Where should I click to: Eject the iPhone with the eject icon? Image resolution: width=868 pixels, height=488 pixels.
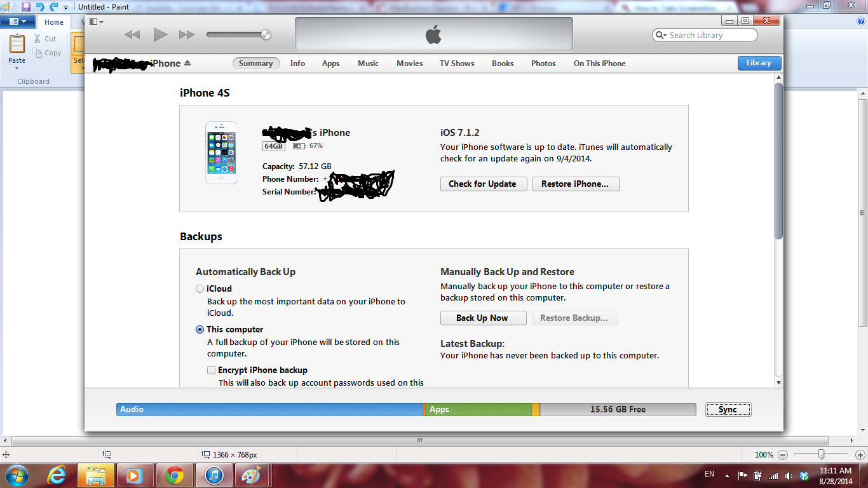pyautogui.click(x=187, y=64)
